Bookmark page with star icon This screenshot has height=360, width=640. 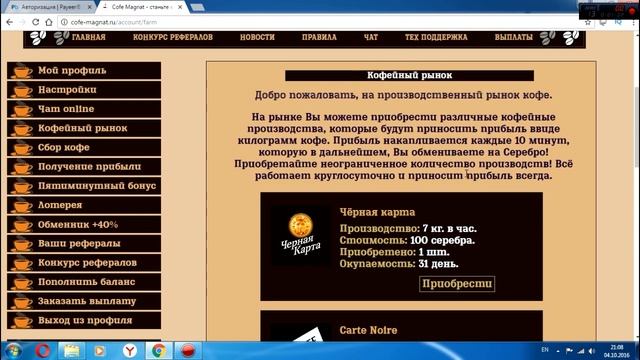pos(588,22)
